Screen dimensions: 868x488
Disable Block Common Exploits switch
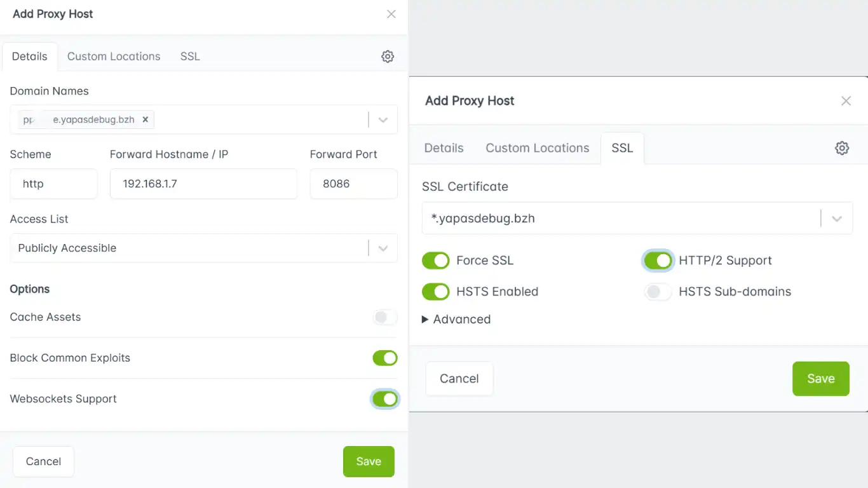tap(385, 358)
